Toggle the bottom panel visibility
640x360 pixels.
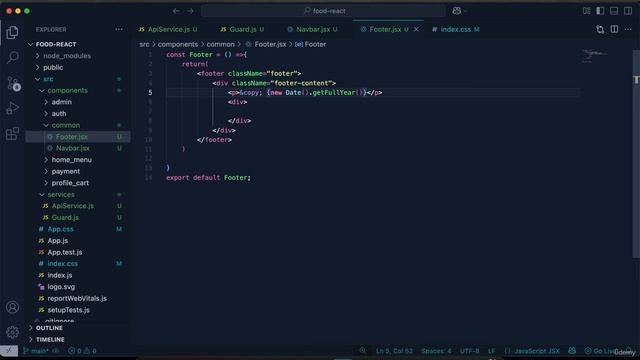point(614,11)
